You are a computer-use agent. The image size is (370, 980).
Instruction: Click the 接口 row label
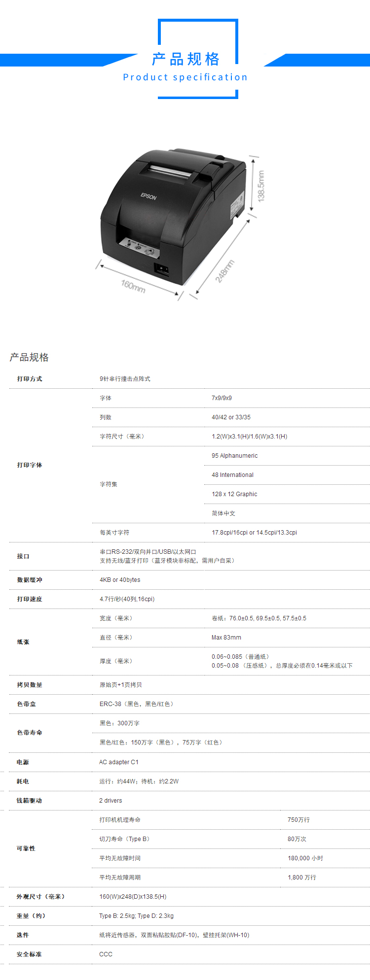tap(23, 556)
